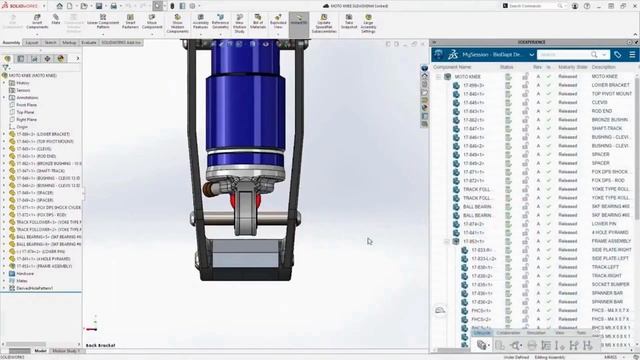
Task: Select the LOWER BRACKET row in 3DEXPERIENCE list
Action: (534, 85)
